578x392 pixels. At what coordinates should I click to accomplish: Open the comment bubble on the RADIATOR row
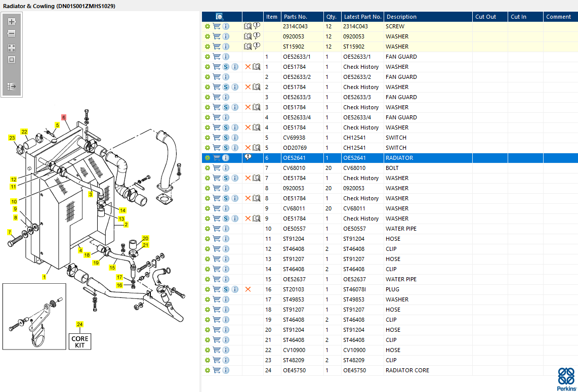[248, 157]
